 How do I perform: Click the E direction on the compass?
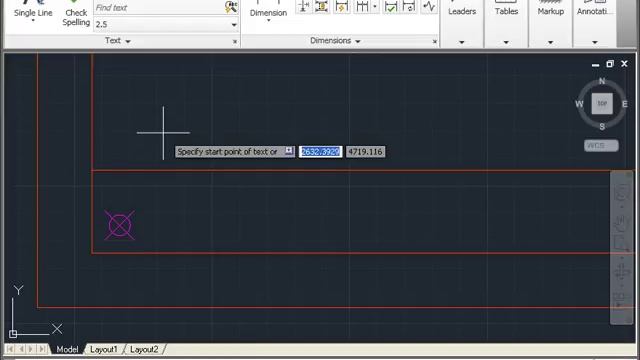click(624, 104)
